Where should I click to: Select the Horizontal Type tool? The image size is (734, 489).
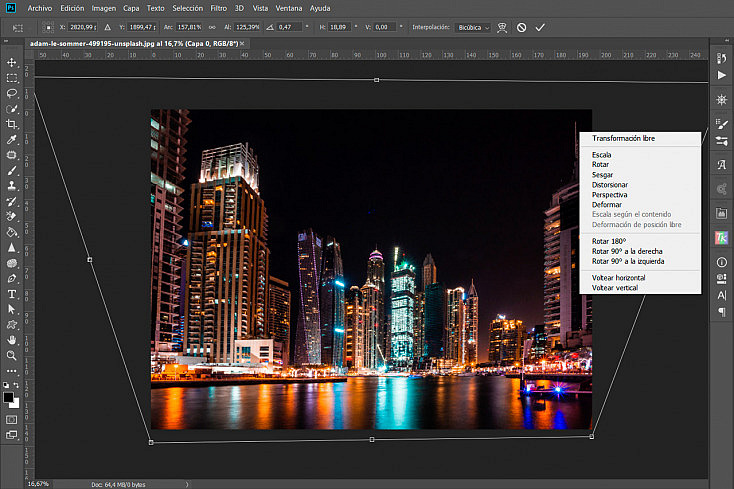point(12,294)
